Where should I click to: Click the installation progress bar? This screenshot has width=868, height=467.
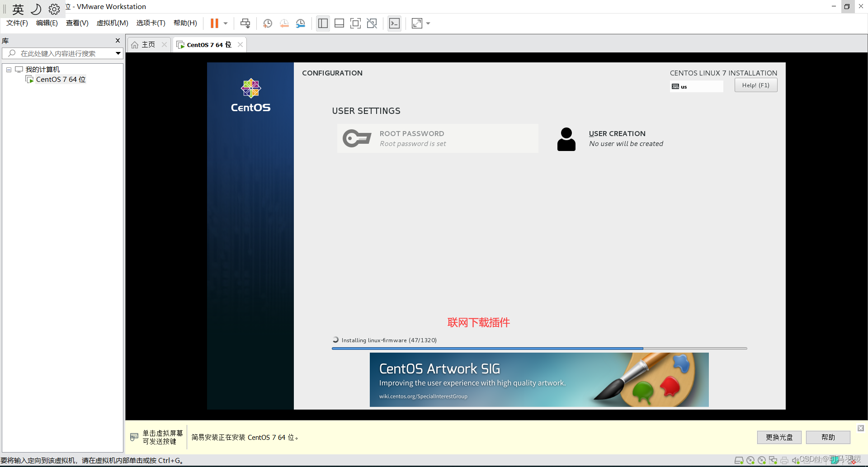[x=539, y=349]
